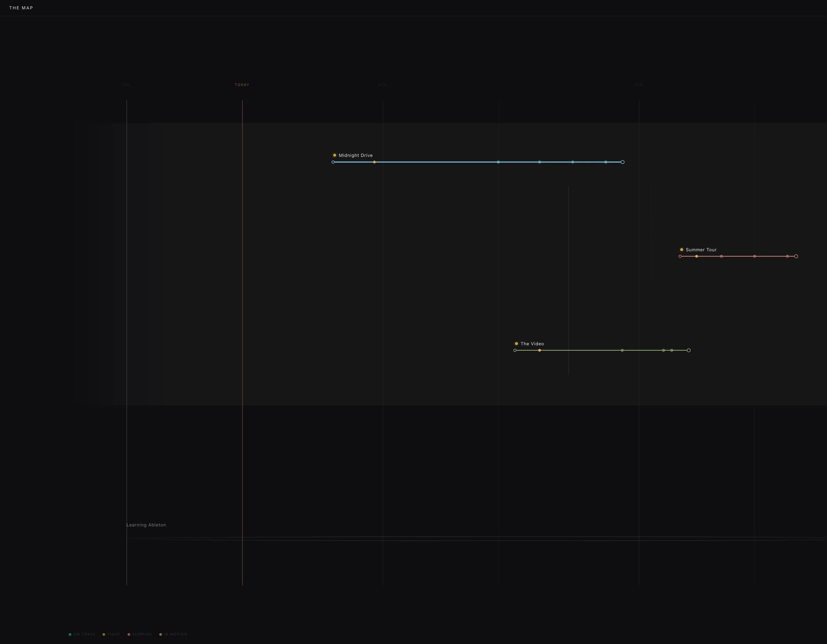Select second green milestone dot on The Video
The width and height of the screenshot is (827, 644).
pyautogui.click(x=663, y=350)
